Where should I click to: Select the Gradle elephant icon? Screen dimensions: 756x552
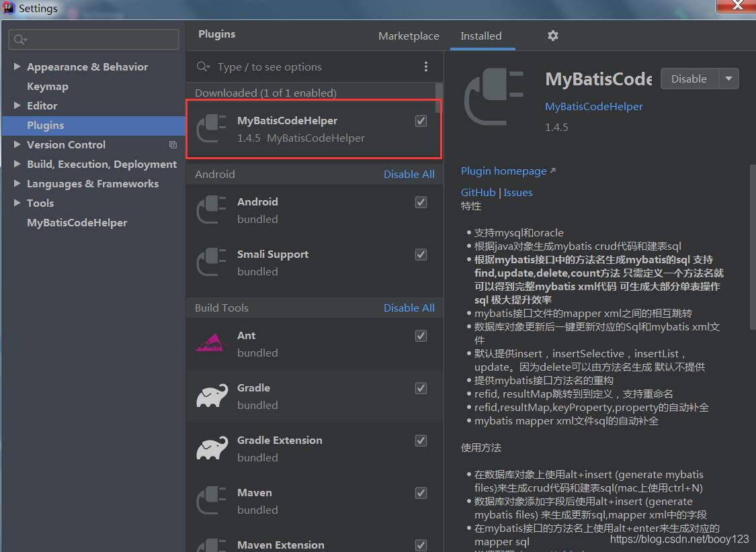click(x=212, y=396)
